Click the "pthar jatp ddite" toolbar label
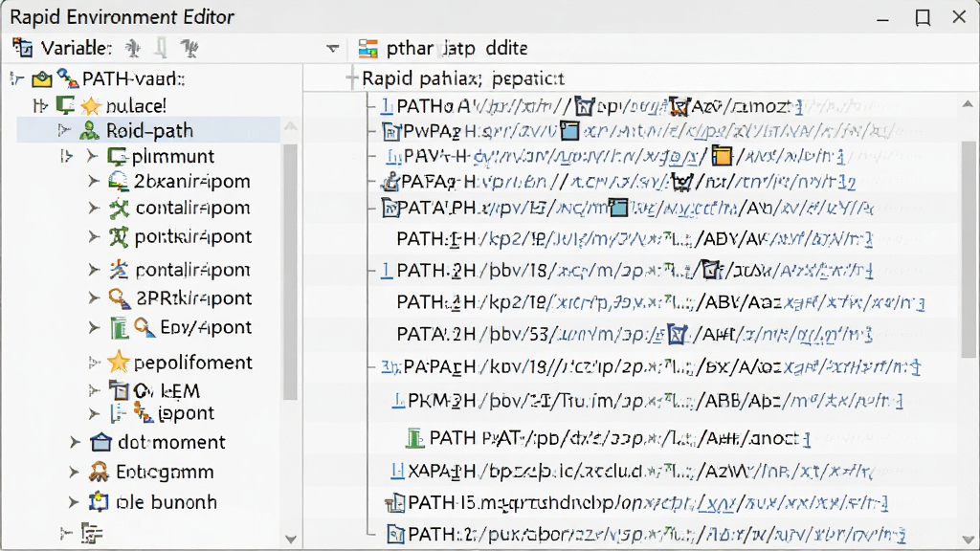This screenshot has height=551, width=980. pos(457,48)
